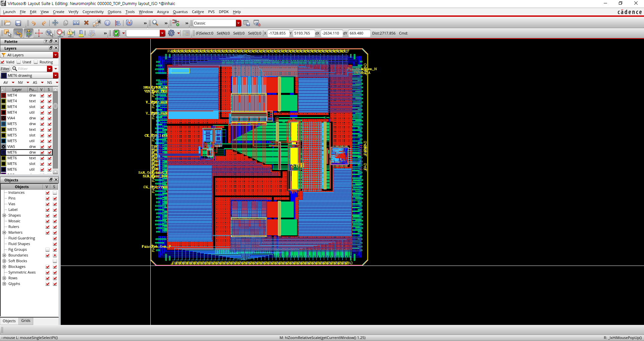Viewport: 644px width, 341px height.
Task: Click the selection arrow mode icon
Action: click(x=7, y=33)
